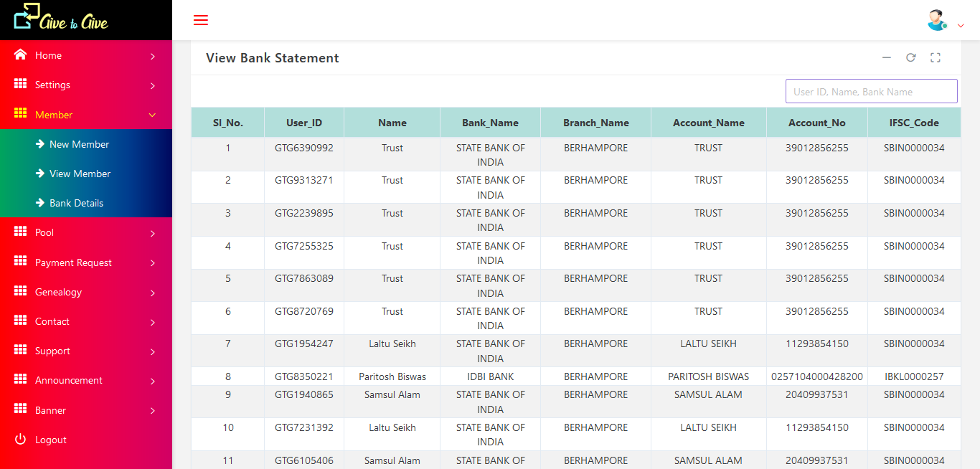Expand the Genealogy menu chevron

[x=153, y=293]
